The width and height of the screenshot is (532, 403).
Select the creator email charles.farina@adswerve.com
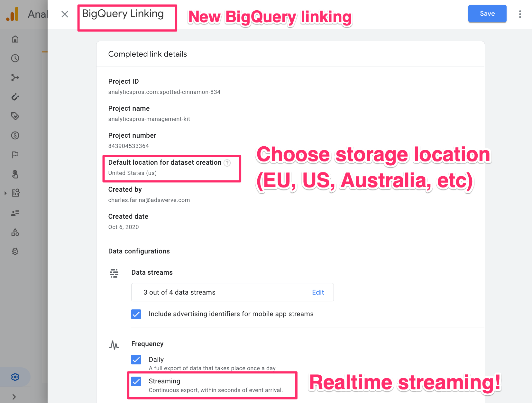coord(149,200)
